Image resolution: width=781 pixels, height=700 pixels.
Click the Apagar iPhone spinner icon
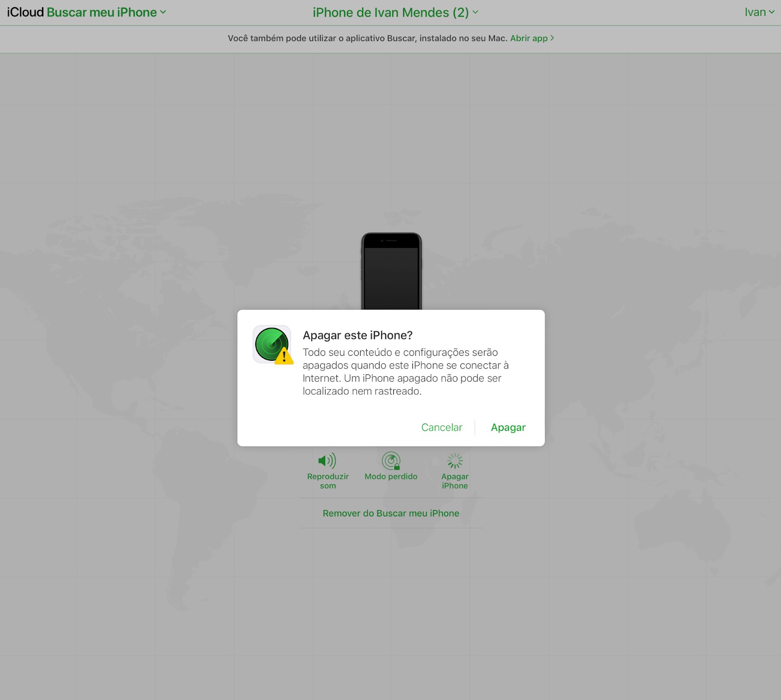click(455, 460)
